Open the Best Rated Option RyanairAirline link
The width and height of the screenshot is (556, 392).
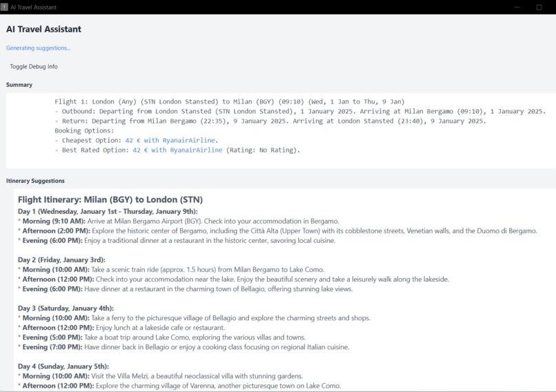pyautogui.click(x=177, y=150)
